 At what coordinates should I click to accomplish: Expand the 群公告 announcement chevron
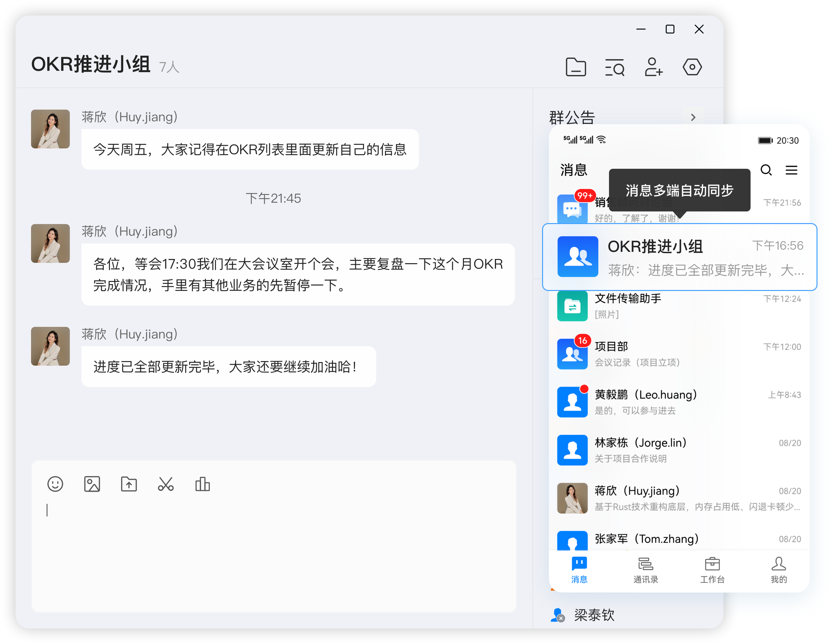693,117
